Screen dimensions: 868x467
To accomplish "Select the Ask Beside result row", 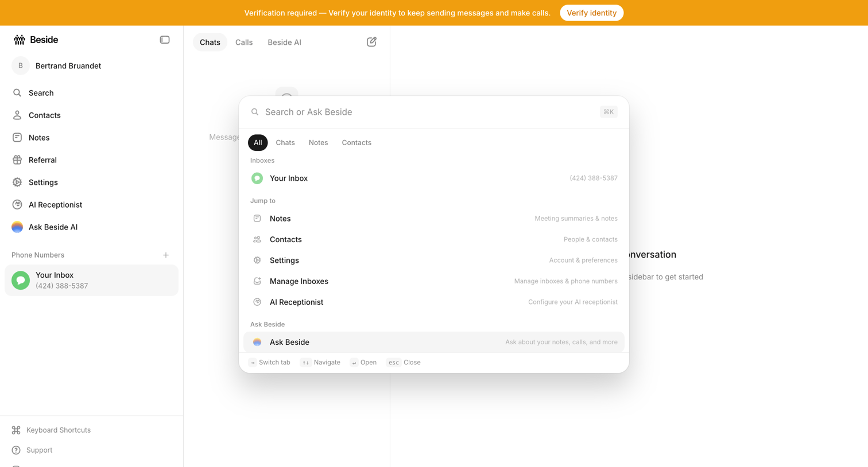I will [434, 343].
